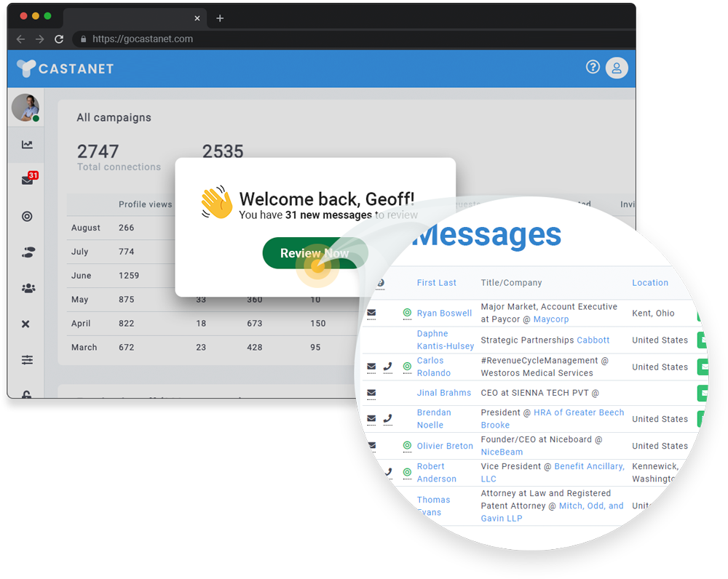Click Geoff's profile picture thumbnail in sidebar
This screenshot has height=579, width=728.
26,108
